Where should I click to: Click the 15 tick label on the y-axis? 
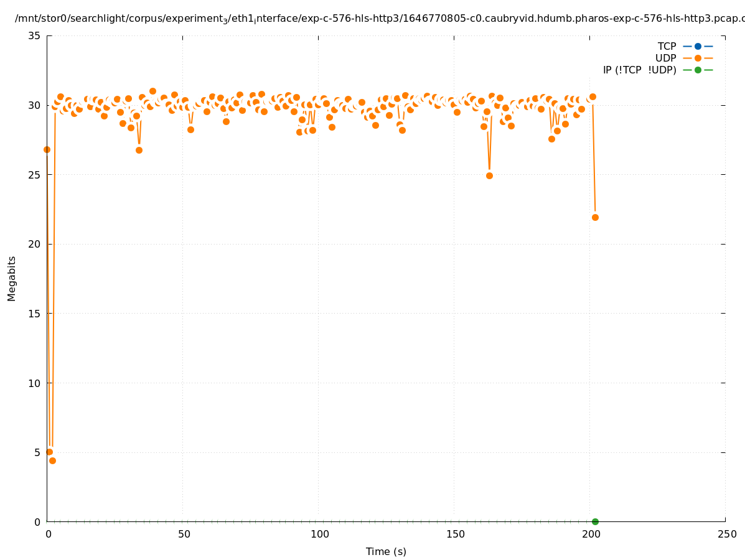(x=34, y=314)
